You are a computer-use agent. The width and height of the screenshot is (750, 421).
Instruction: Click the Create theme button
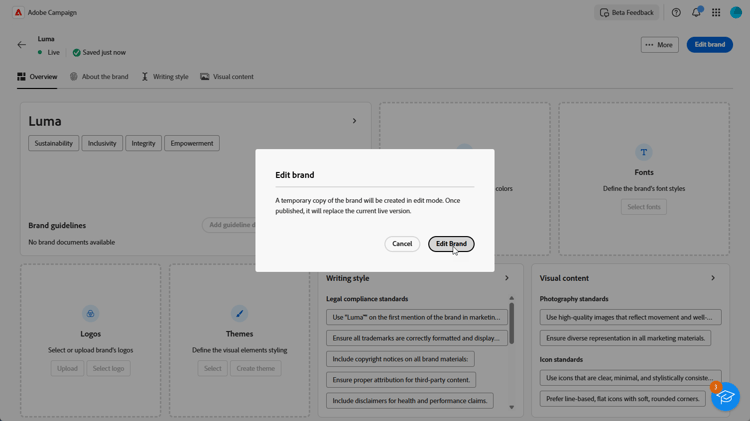[255, 368]
